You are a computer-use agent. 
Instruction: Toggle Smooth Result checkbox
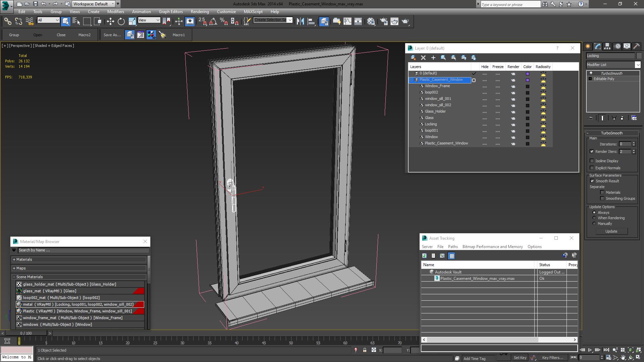[x=592, y=181]
